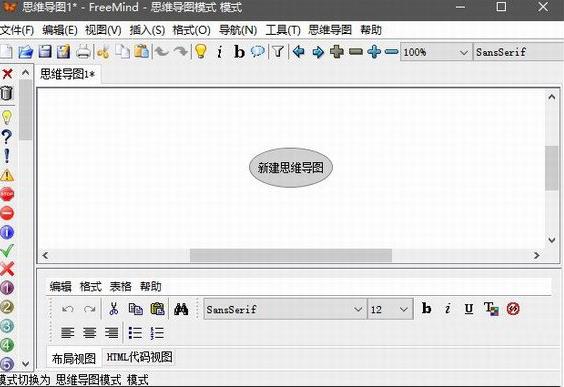The width and height of the screenshot is (564, 387).
Task: Clear formatting with red circle icon
Action: (513, 309)
